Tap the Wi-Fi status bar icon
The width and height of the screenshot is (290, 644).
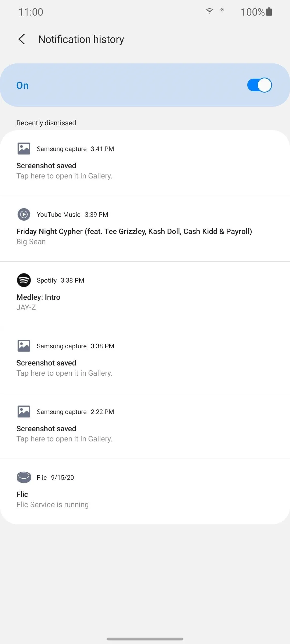point(209,11)
